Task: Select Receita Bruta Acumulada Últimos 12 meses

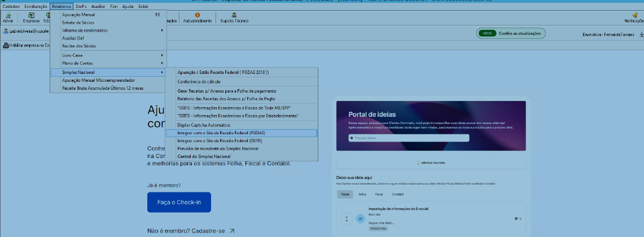Action: tap(108, 88)
